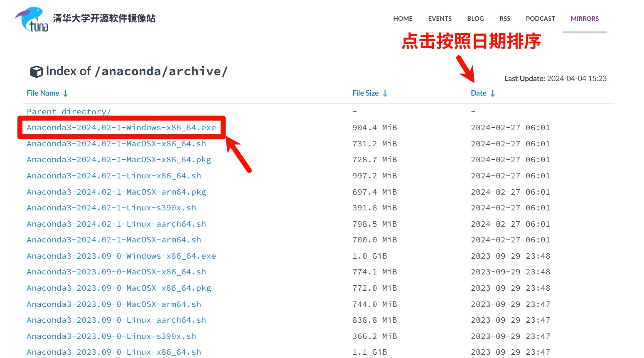The image size is (644, 358).
Task: Select the 772.0 MiB size cell
Action: [x=375, y=288]
